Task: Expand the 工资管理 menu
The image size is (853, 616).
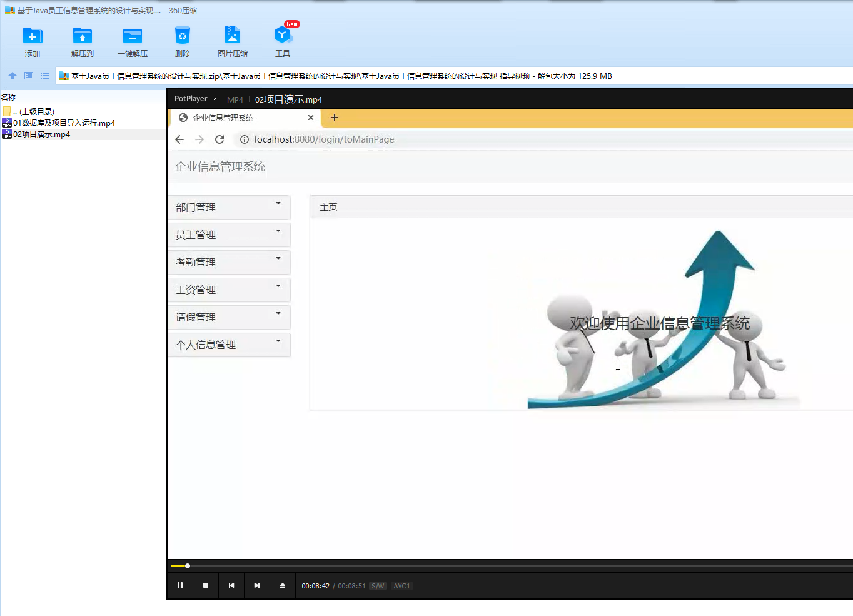Action: 229,290
